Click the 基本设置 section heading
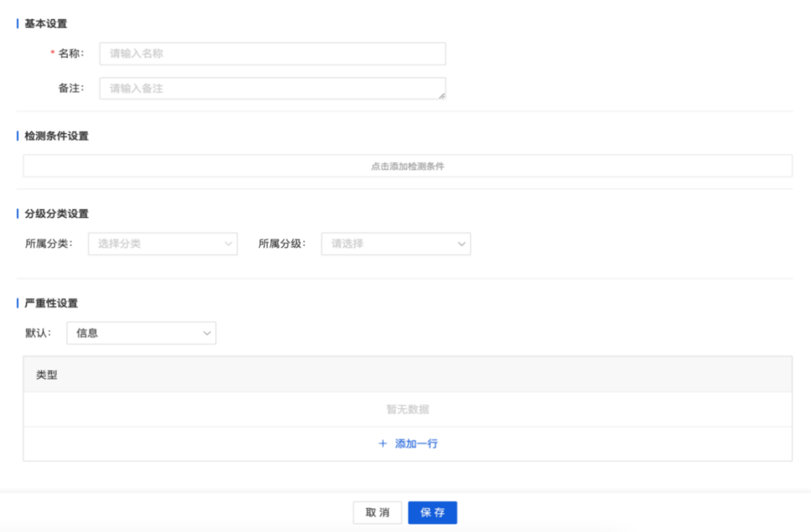Viewport: 811px width, 532px height. [46, 24]
